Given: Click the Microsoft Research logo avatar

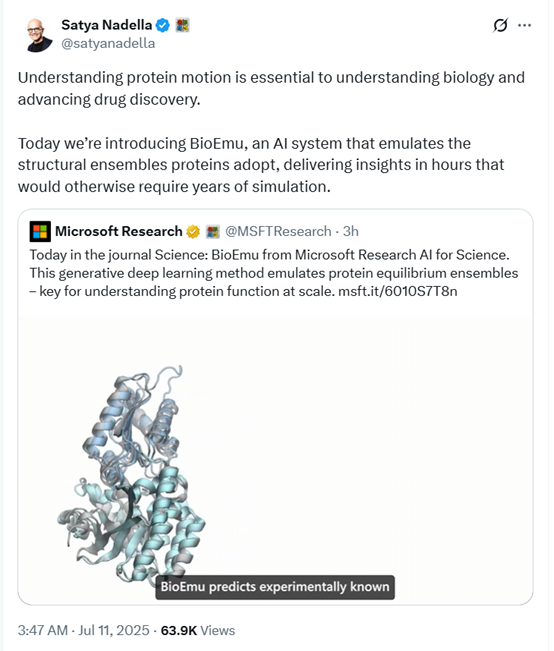Looking at the screenshot, I should point(40,231).
